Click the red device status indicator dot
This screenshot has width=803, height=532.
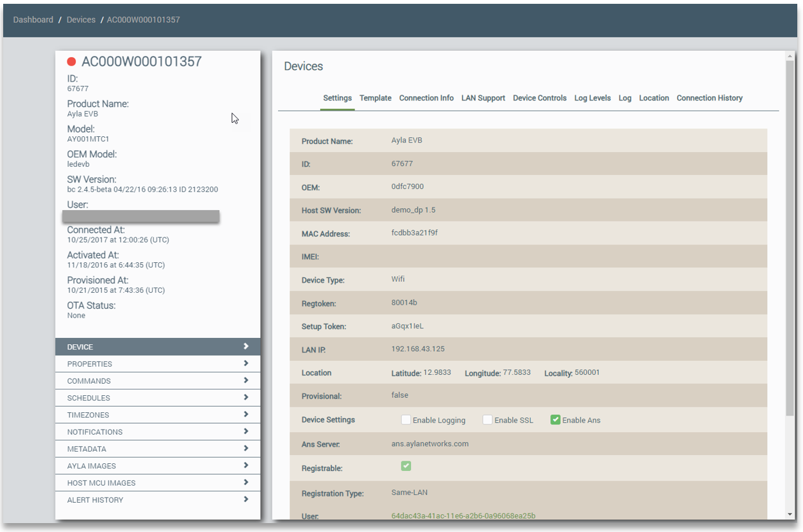(72, 62)
